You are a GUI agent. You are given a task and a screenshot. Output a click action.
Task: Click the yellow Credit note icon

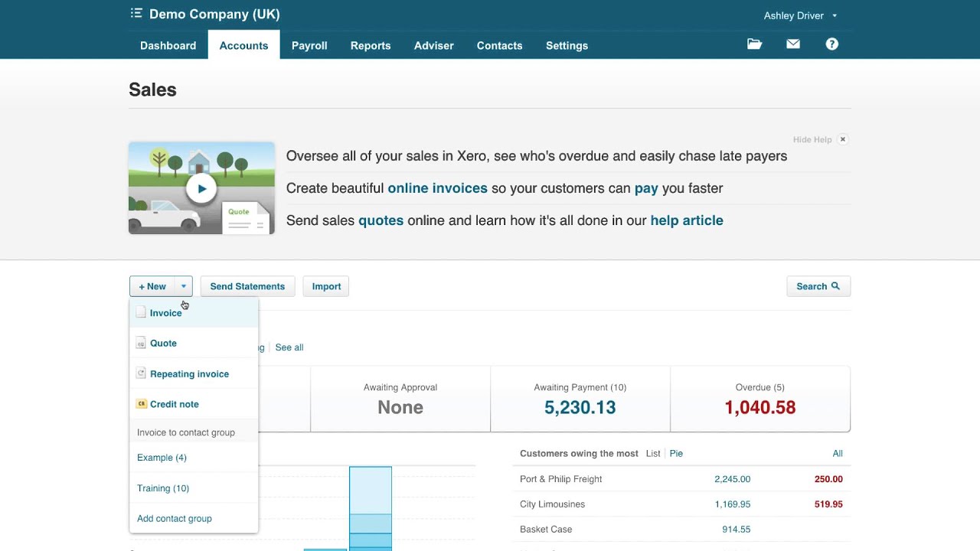click(141, 403)
